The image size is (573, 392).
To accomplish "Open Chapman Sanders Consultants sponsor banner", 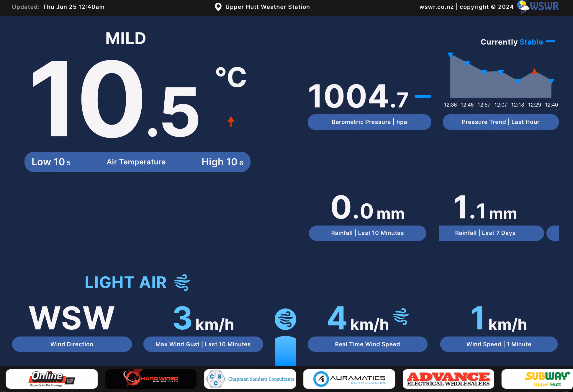I will 250,379.
